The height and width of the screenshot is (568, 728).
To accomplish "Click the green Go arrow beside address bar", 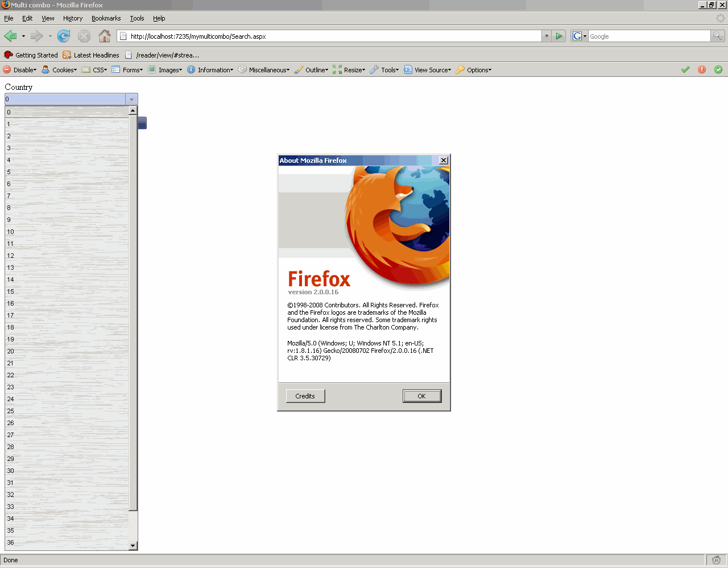I will click(559, 36).
